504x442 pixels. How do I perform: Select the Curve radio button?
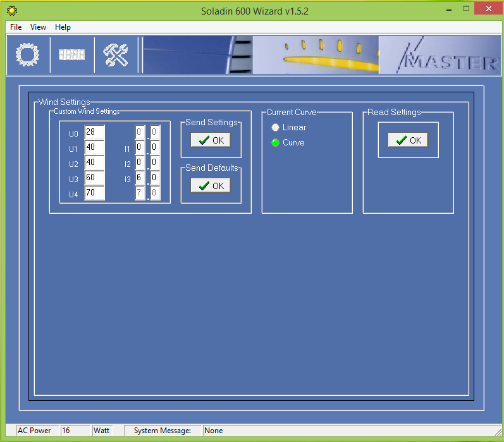tap(275, 143)
